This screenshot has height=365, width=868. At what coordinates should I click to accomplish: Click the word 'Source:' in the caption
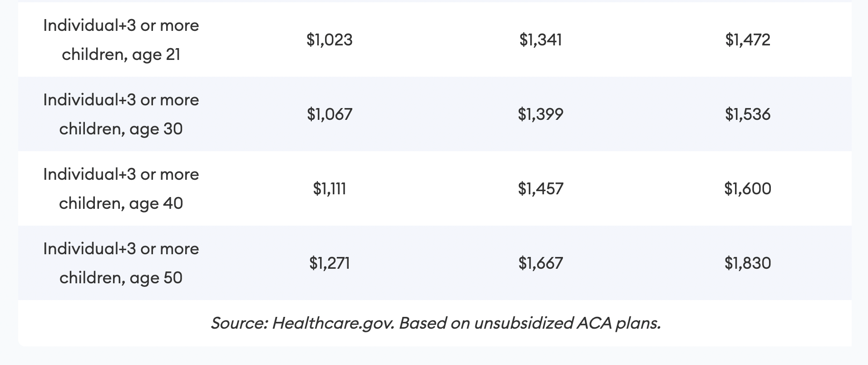tap(239, 323)
